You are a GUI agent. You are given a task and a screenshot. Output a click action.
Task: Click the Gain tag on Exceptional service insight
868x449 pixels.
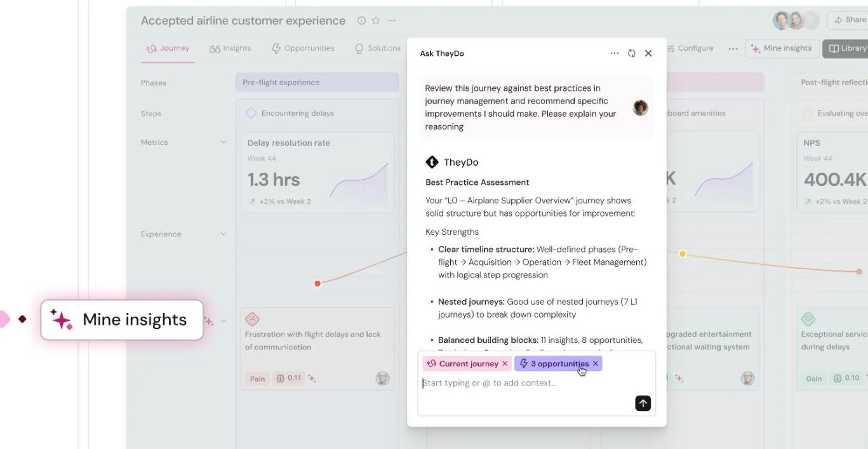pyautogui.click(x=813, y=379)
